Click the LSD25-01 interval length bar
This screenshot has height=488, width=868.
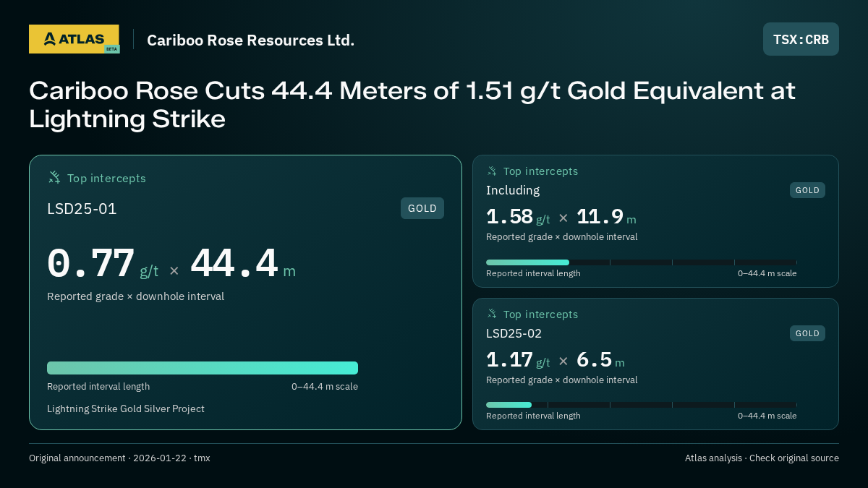[x=203, y=368]
